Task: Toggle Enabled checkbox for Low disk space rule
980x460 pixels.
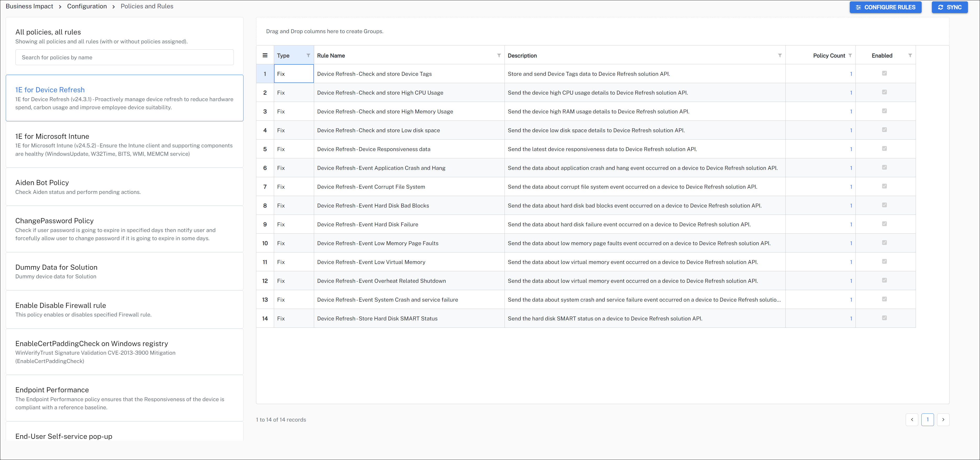Action: pyautogui.click(x=884, y=130)
